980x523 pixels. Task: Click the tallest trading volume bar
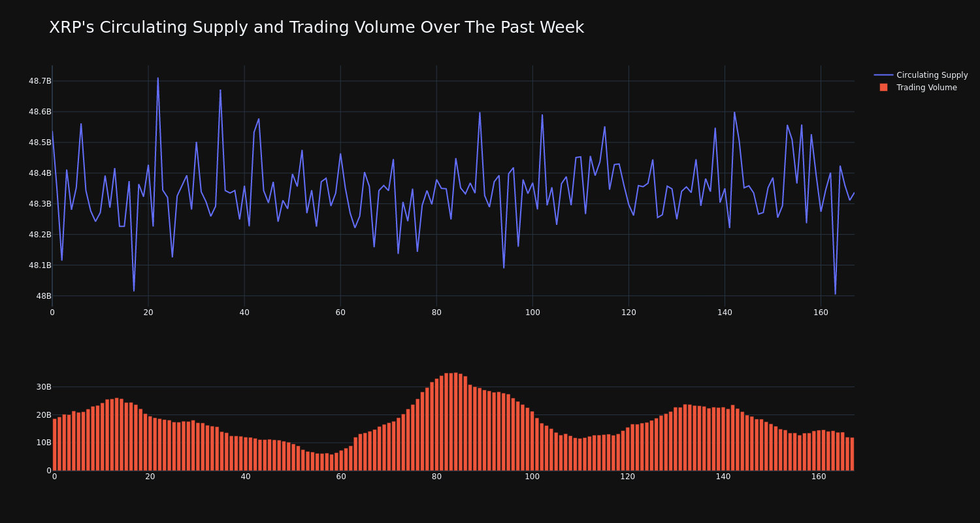pos(455,422)
